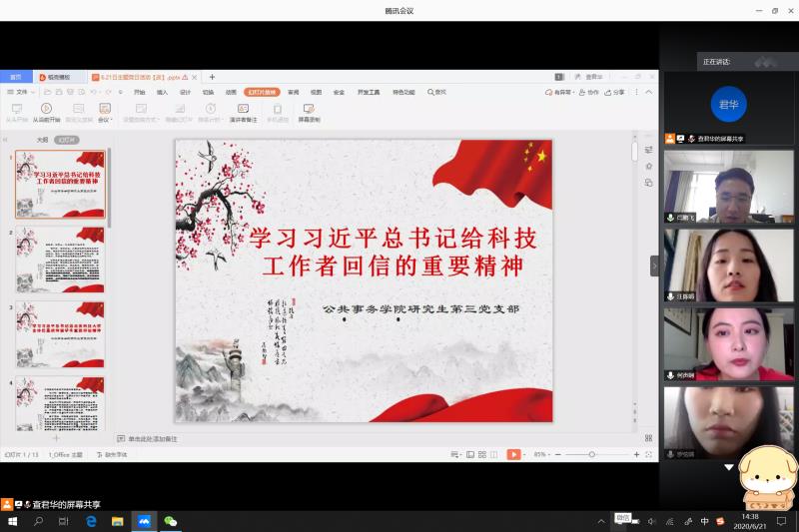This screenshot has height=532, width=799.
Task: Close the pptx document tab
Action: [x=194, y=78]
